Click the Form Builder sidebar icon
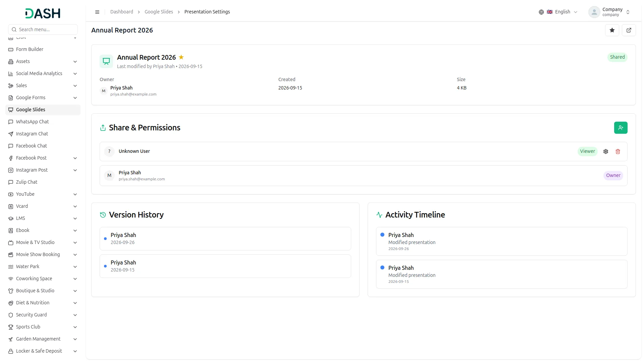This screenshot has width=644, height=362. (x=11, y=50)
